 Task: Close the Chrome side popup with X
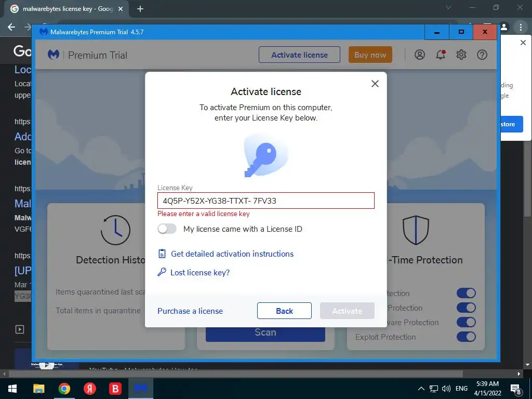pos(523,43)
